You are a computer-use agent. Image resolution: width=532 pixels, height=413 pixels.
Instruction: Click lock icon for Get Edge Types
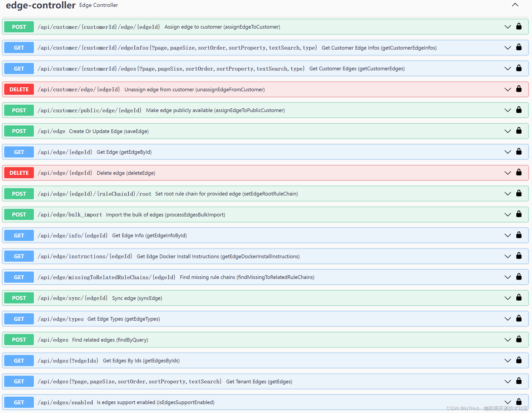[x=519, y=318]
